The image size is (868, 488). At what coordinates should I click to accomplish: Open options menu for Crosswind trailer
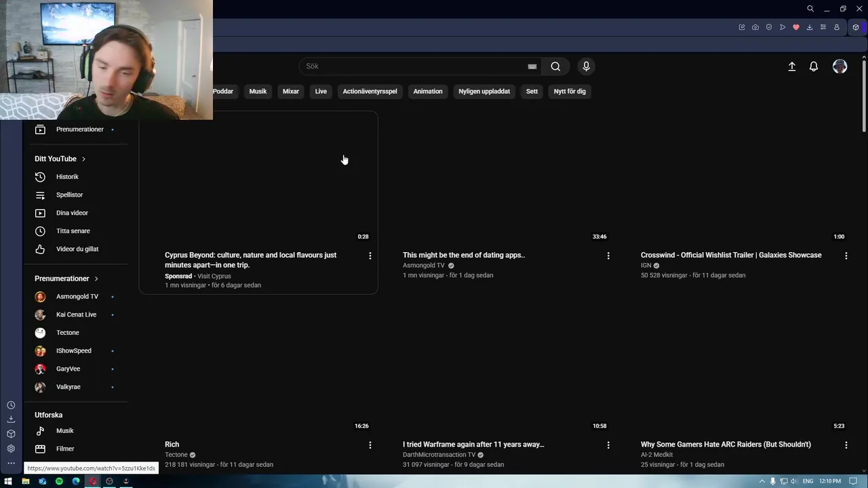coord(846,256)
